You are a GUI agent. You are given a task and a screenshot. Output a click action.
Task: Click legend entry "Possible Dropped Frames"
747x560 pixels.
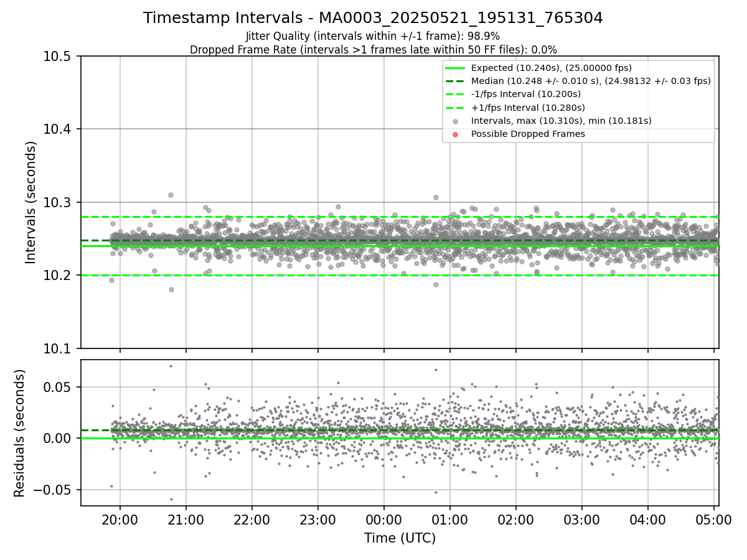tap(528, 134)
